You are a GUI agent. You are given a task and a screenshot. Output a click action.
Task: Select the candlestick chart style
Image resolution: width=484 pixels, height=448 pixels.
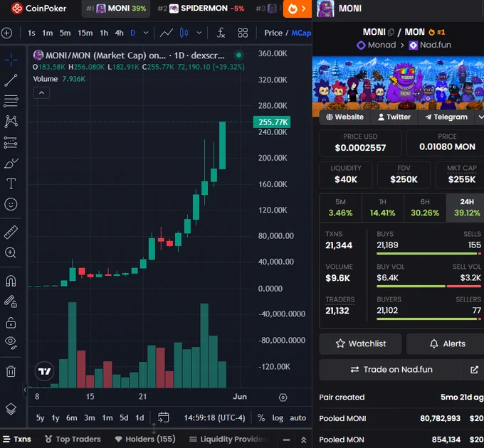[184, 33]
